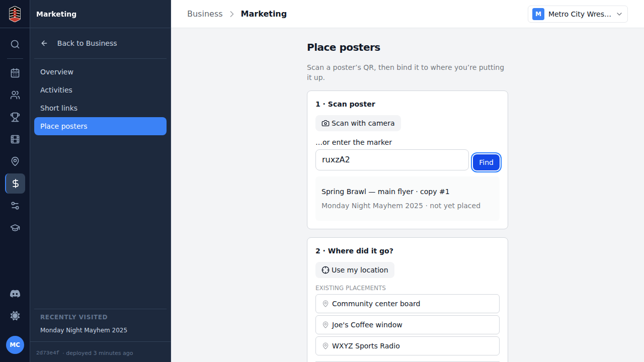This screenshot has height=362, width=644.
Task: Open the map pin venues icon
Action: [15, 161]
